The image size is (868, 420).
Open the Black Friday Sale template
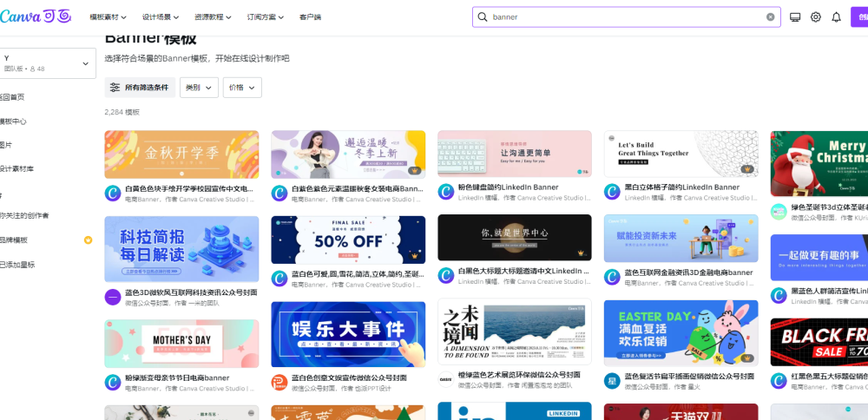pyautogui.click(x=819, y=342)
